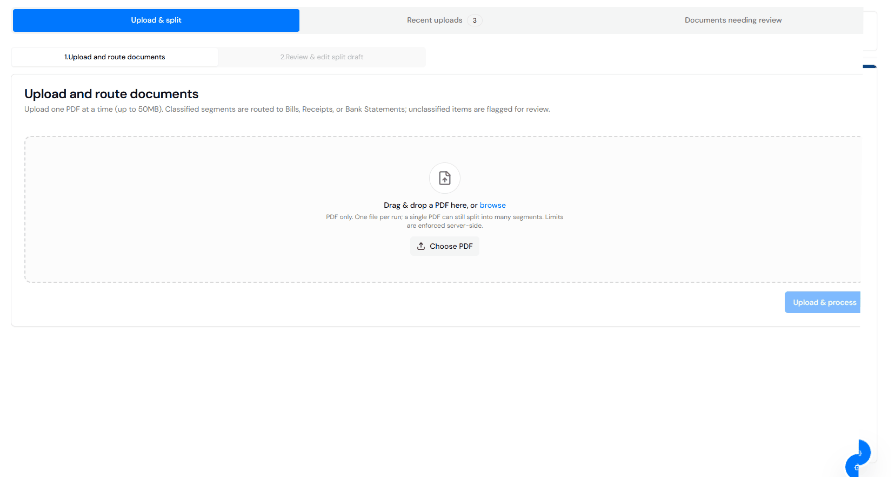Open the Recent uploads tab
The image size is (891, 477).
tap(444, 20)
